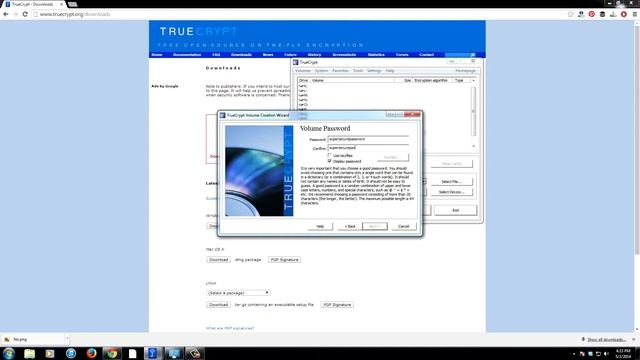Open the Type column dropdown arrow in TrueCrypt
Screen dimensions: 640x360
click(x=473, y=80)
